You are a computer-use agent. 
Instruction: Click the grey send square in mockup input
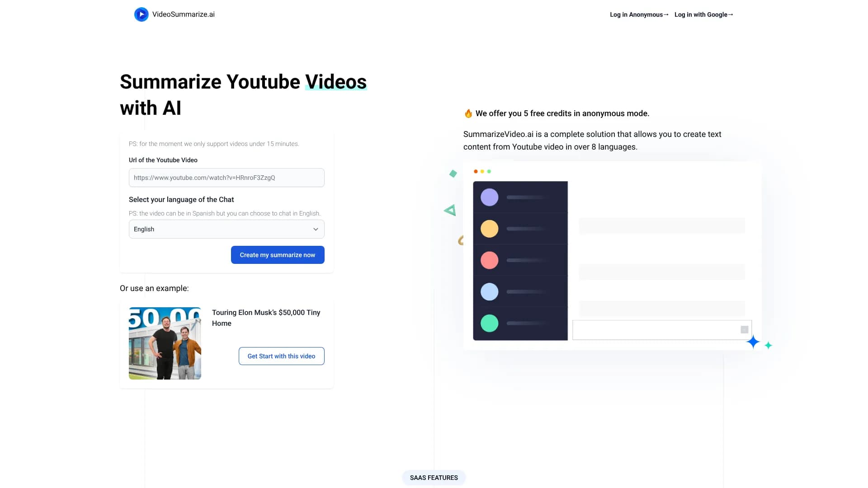[x=745, y=330]
